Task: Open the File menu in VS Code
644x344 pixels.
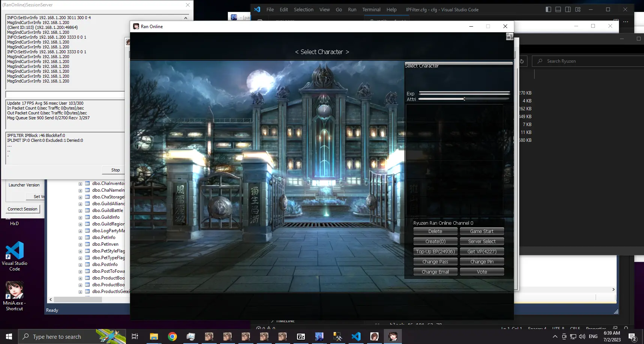Action: pyautogui.click(x=270, y=9)
